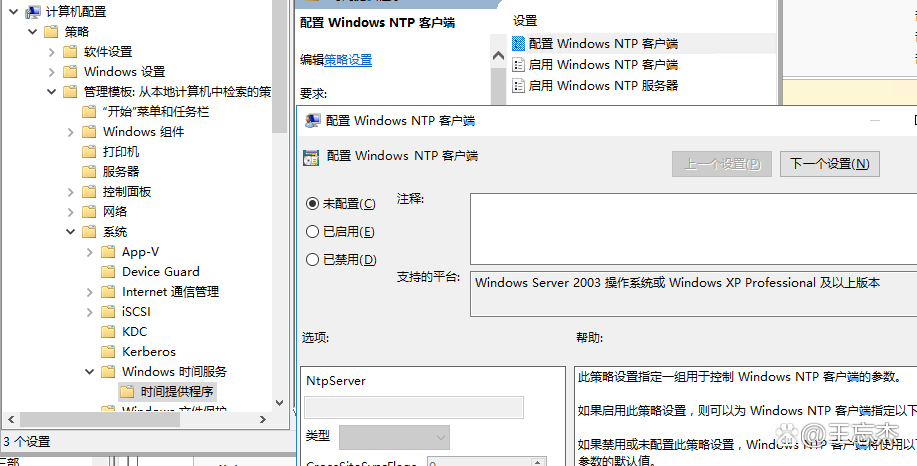The image size is (917, 466).
Task: Click the Windows 时间服务 folder icon
Action: click(x=108, y=371)
